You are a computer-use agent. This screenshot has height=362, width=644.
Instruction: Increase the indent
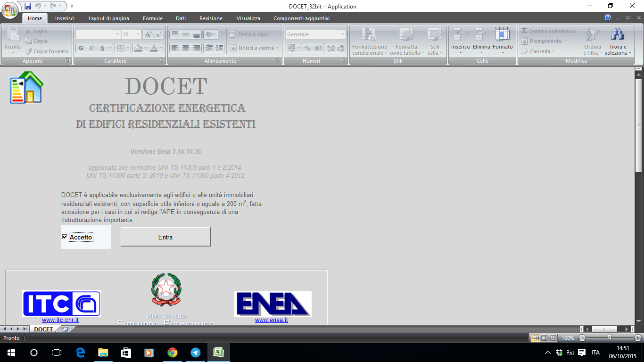tap(219, 48)
